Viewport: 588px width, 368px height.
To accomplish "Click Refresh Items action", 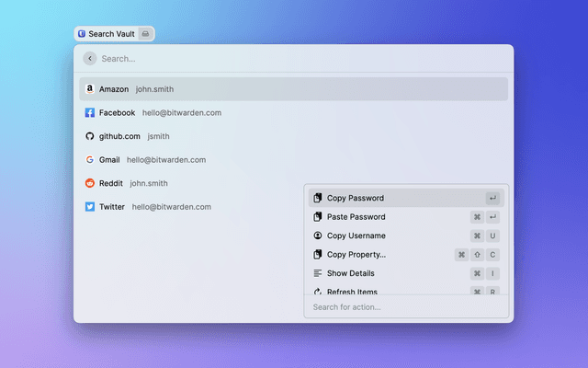I will click(x=352, y=291).
